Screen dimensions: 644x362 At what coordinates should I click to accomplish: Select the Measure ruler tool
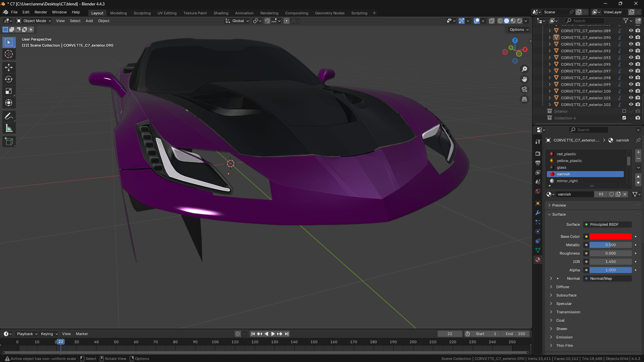point(9,128)
